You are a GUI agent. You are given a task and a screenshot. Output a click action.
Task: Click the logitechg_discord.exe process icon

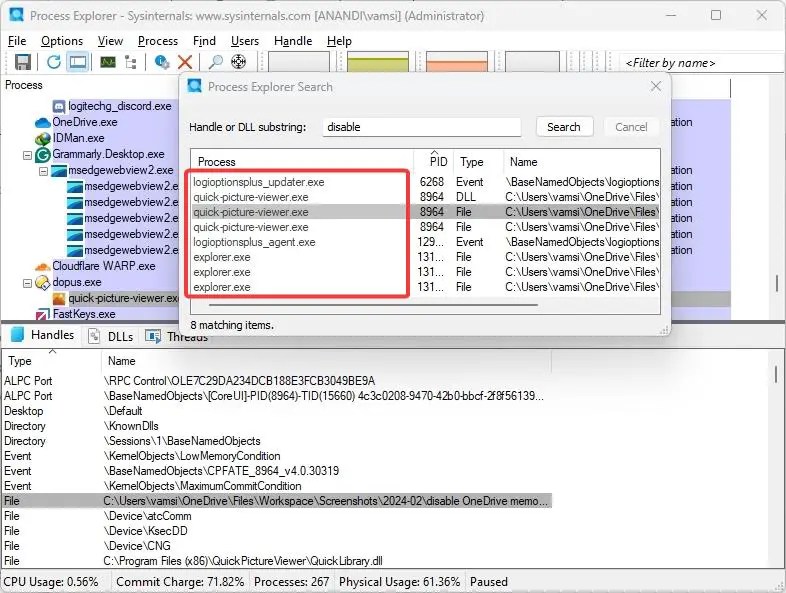tap(59, 106)
